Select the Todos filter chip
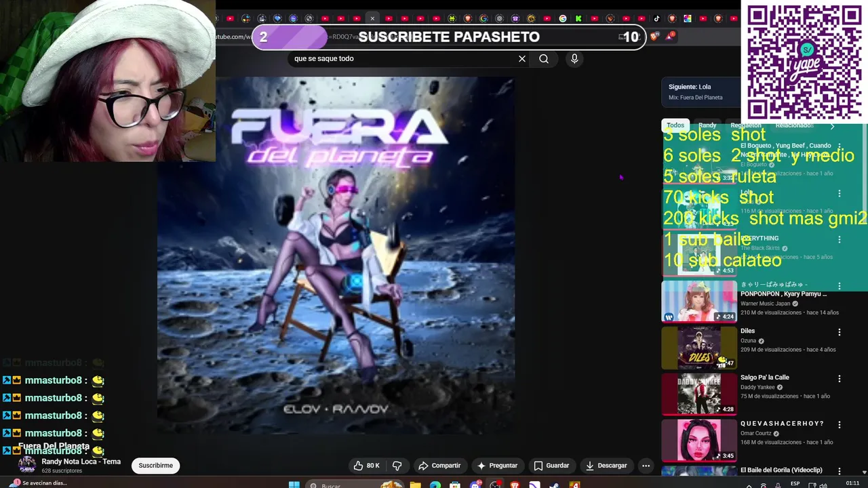Image resolution: width=868 pixels, height=488 pixels. point(675,125)
